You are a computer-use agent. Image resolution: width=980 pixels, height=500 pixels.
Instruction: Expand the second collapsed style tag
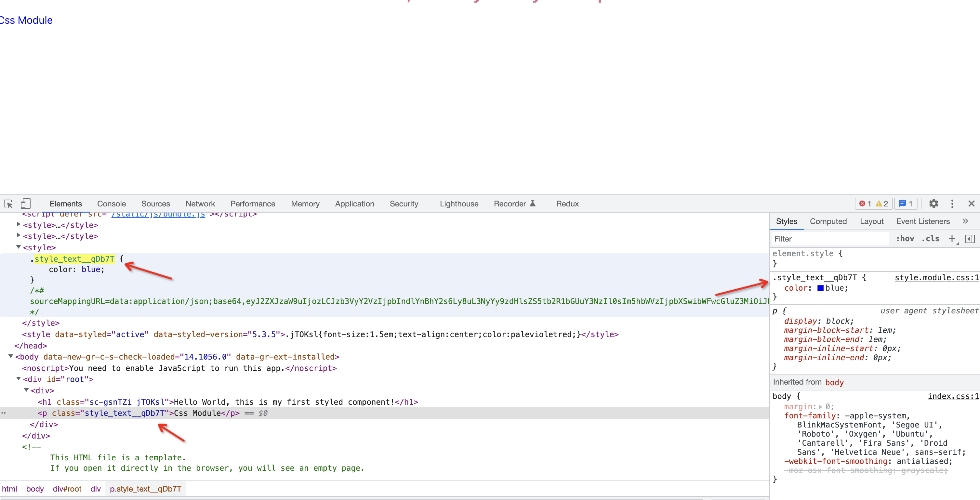(18, 236)
